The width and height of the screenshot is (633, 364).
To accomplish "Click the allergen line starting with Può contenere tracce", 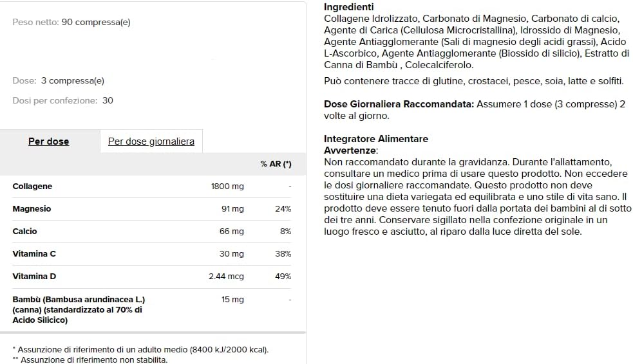I will [473, 81].
